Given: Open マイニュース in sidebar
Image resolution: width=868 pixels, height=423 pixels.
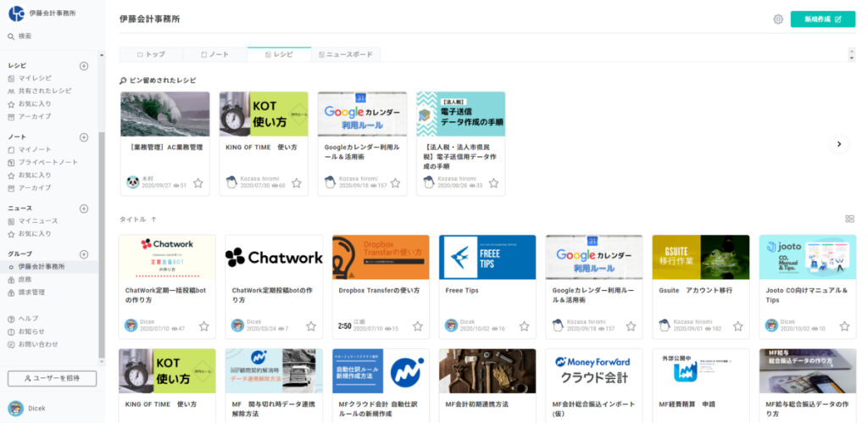Looking at the screenshot, I should click(33, 221).
